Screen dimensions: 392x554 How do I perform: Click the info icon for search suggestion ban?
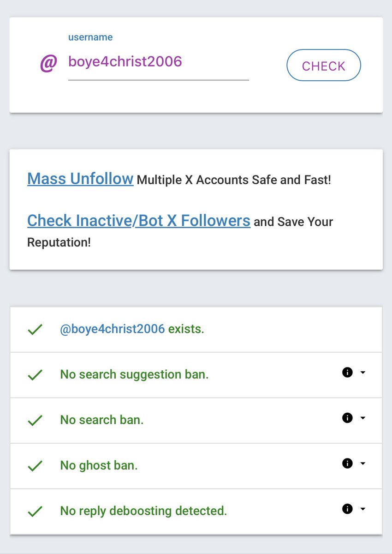(x=347, y=372)
